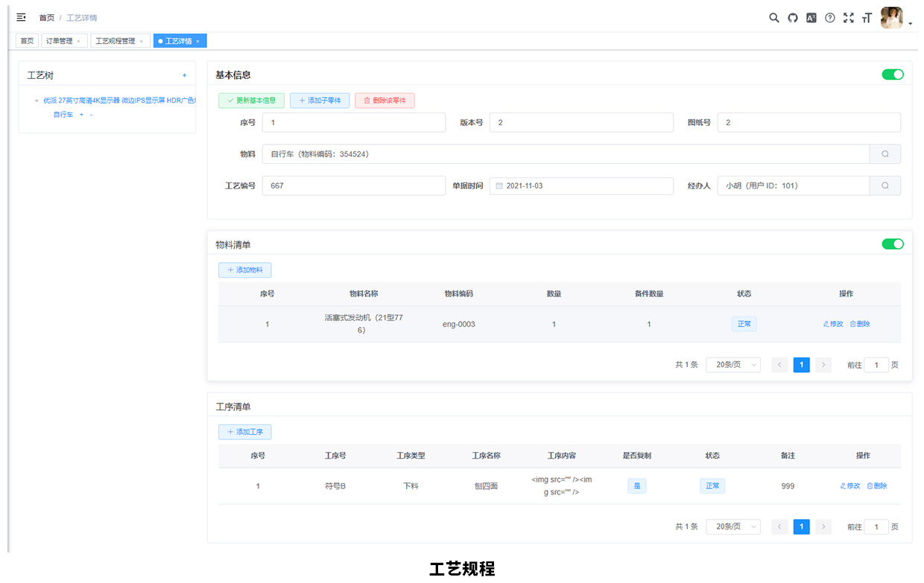Image resolution: width=924 pixels, height=583 pixels.
Task: Click the font size icon
Action: tap(867, 18)
